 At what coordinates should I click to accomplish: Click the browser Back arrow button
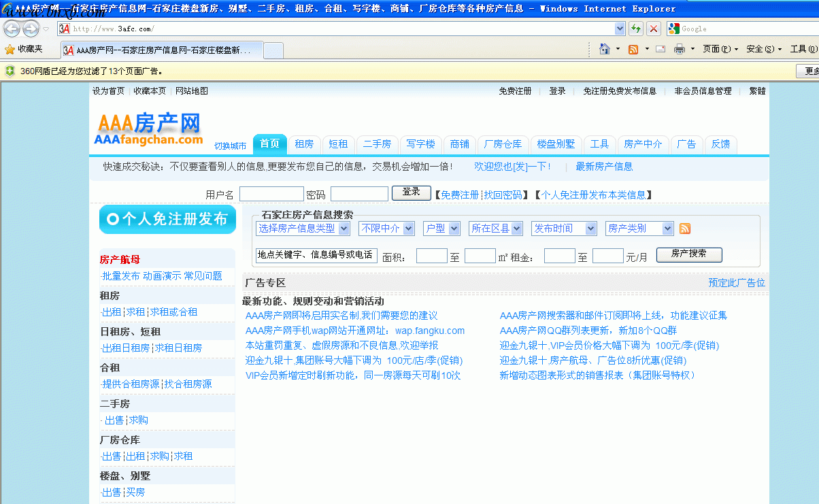coord(12,29)
